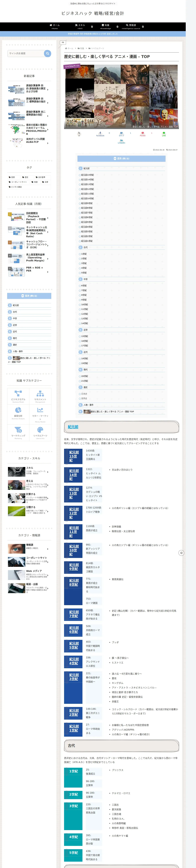Select the 21世紀 entry in contents
This screenshot has width=196, height=868.
click(x=84, y=381)
